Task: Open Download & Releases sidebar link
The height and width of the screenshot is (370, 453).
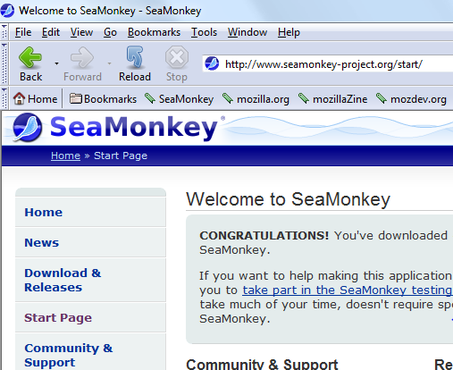Action: (63, 280)
